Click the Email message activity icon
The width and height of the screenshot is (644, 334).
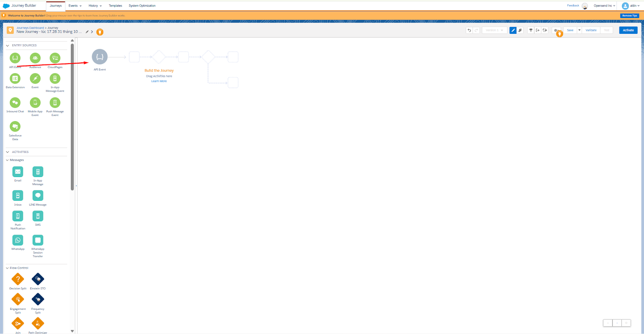pyautogui.click(x=18, y=172)
